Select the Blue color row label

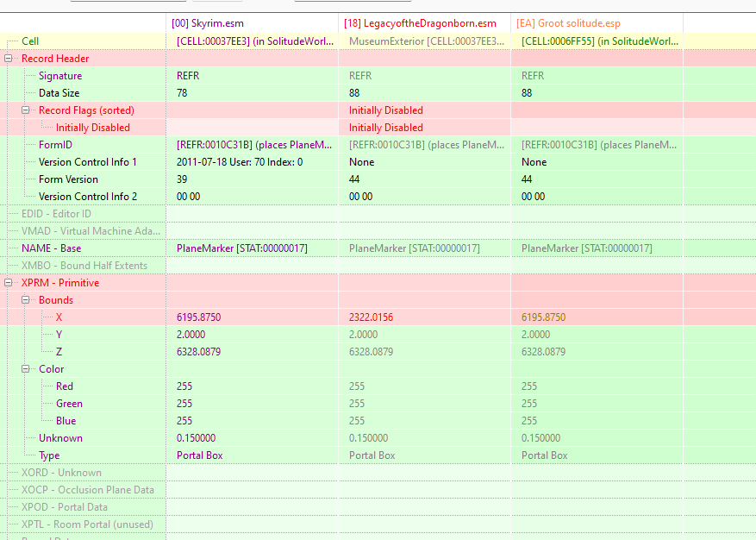[x=66, y=421]
